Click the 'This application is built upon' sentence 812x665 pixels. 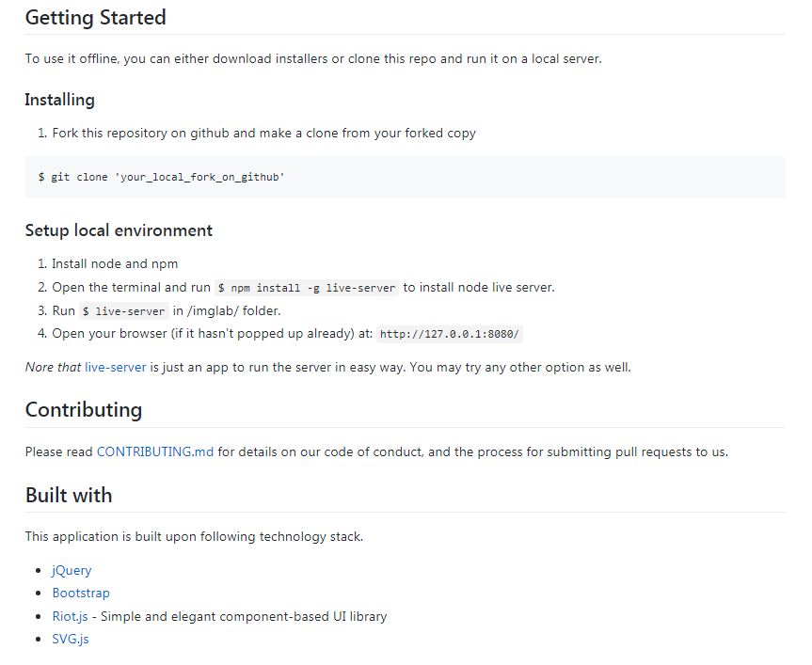194,537
